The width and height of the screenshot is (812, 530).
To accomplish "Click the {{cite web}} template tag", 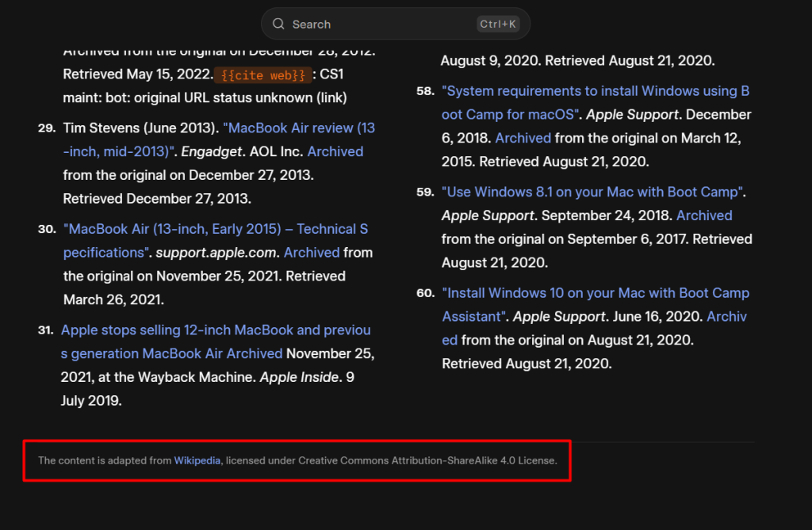I will (x=262, y=75).
